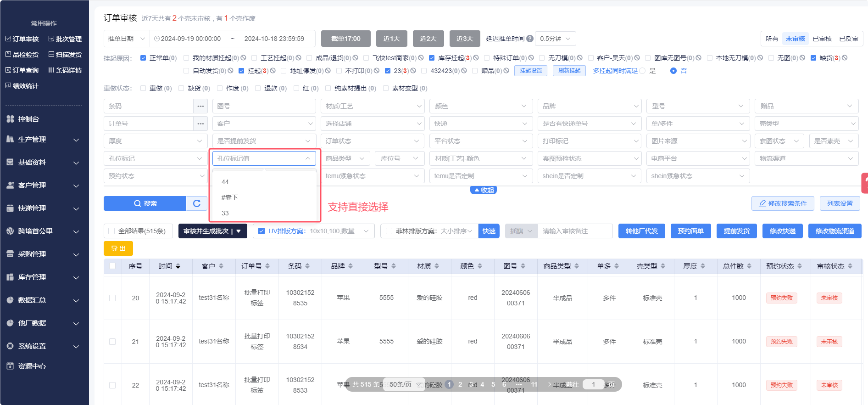The height and width of the screenshot is (405, 868).
Task: Open the 品牌 filter dropdown
Action: click(x=590, y=106)
